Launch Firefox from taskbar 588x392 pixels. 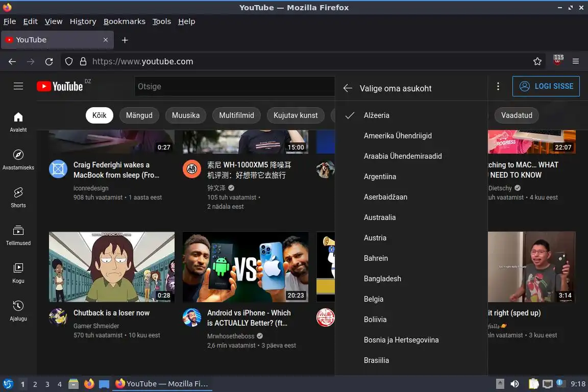coord(89,384)
